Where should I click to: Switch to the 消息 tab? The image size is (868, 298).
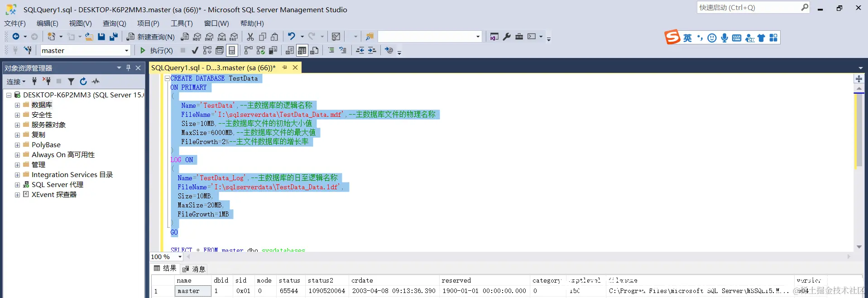pyautogui.click(x=194, y=269)
